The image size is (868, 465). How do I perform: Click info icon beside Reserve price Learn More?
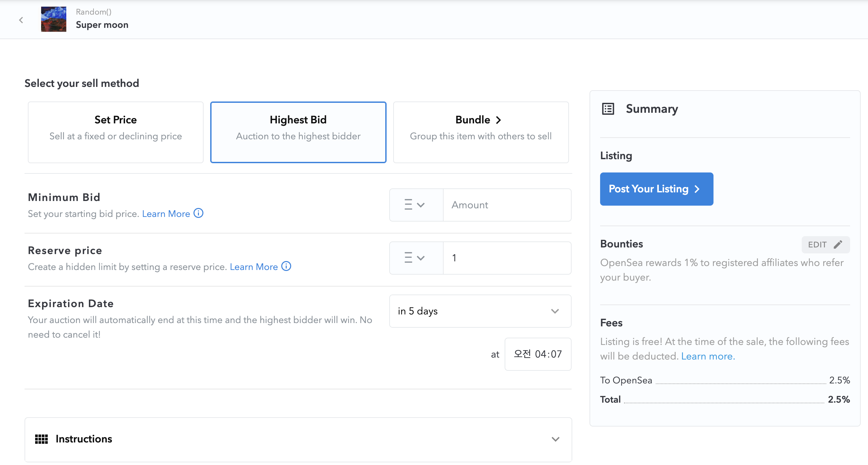tap(286, 266)
